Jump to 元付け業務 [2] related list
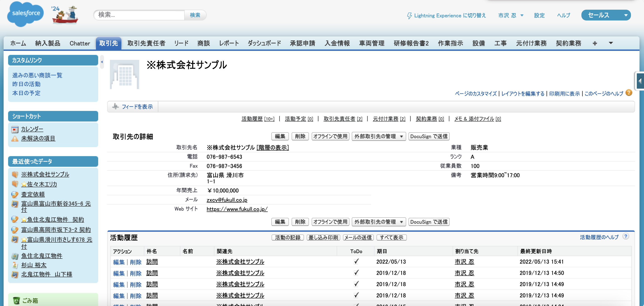This screenshot has width=644, height=306. [389, 119]
